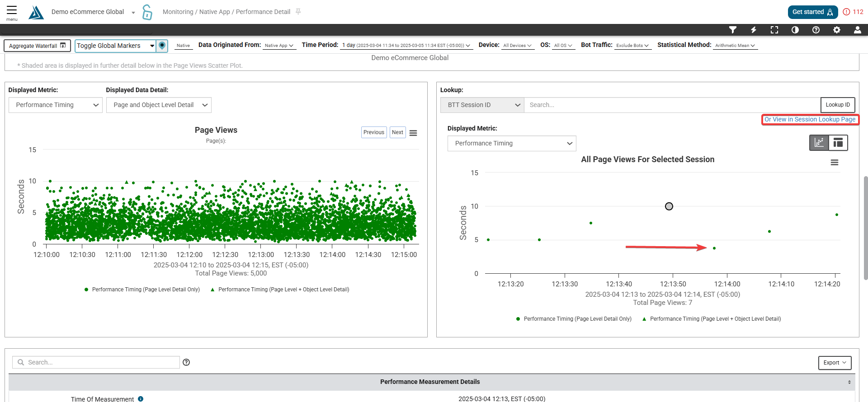
Task: Open session panel Displayed Metric dropdown
Action: (x=512, y=144)
